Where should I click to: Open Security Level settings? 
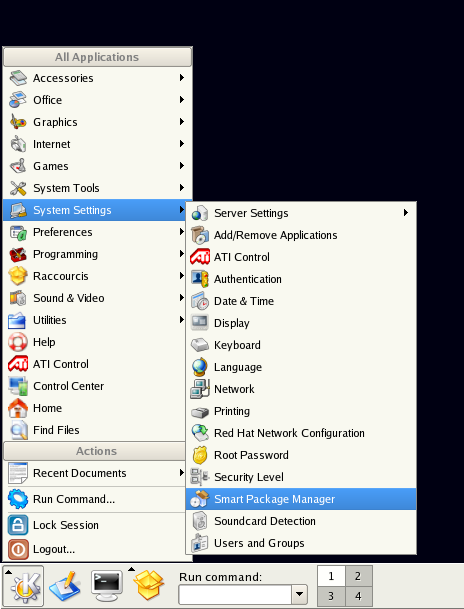coord(301,477)
